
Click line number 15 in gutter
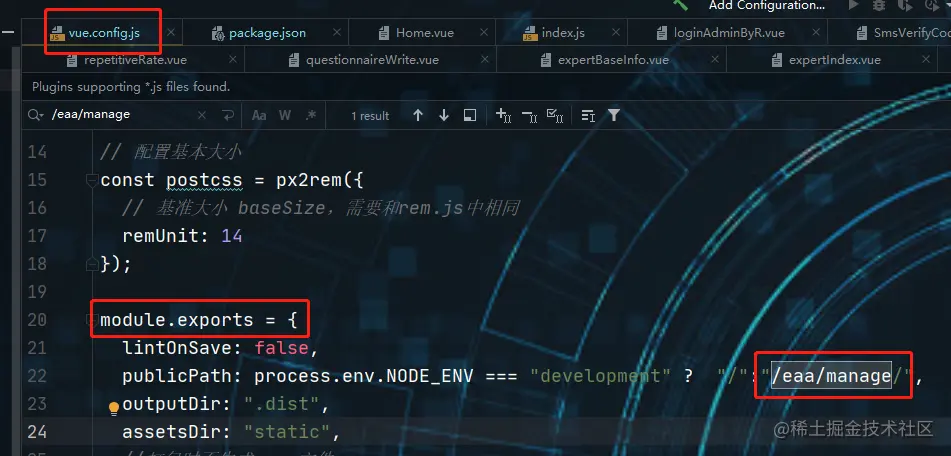(x=37, y=180)
